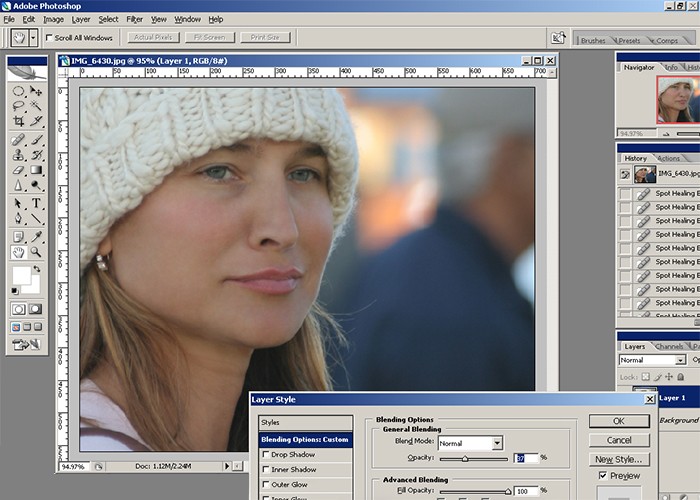The width and height of the screenshot is (700, 500).
Task: Enable Scroll All Windows checkbox
Action: (x=49, y=38)
